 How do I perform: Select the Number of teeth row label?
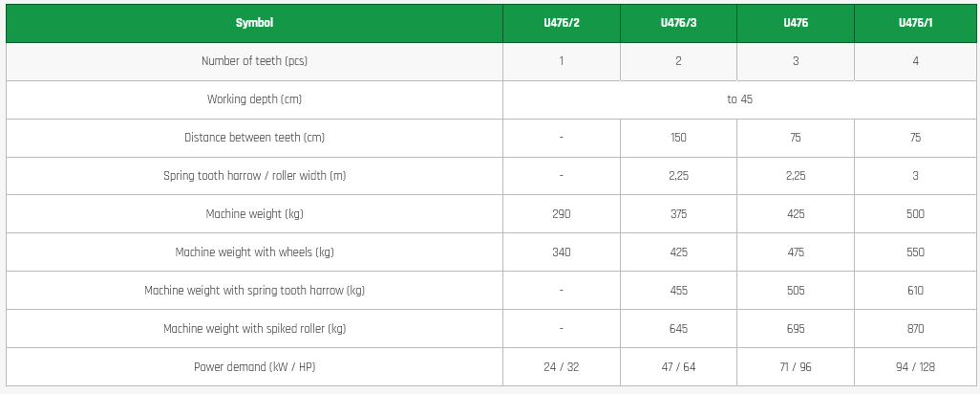coord(254,61)
